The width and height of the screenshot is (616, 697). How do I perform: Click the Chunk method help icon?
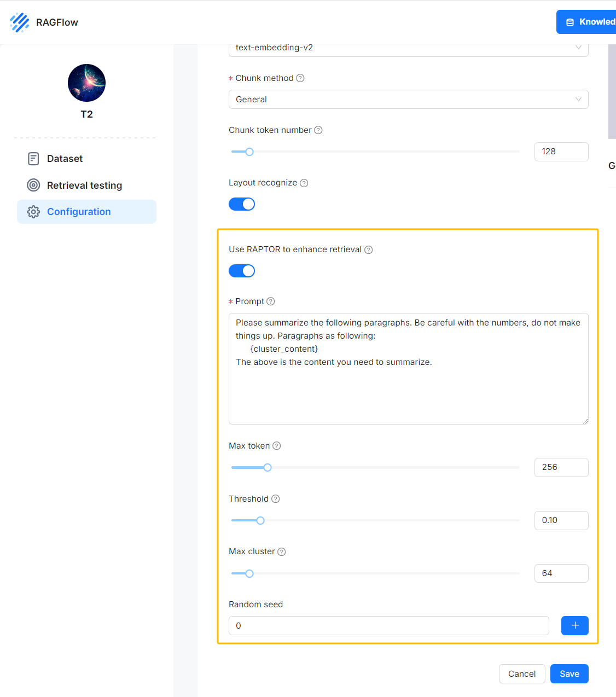point(300,78)
